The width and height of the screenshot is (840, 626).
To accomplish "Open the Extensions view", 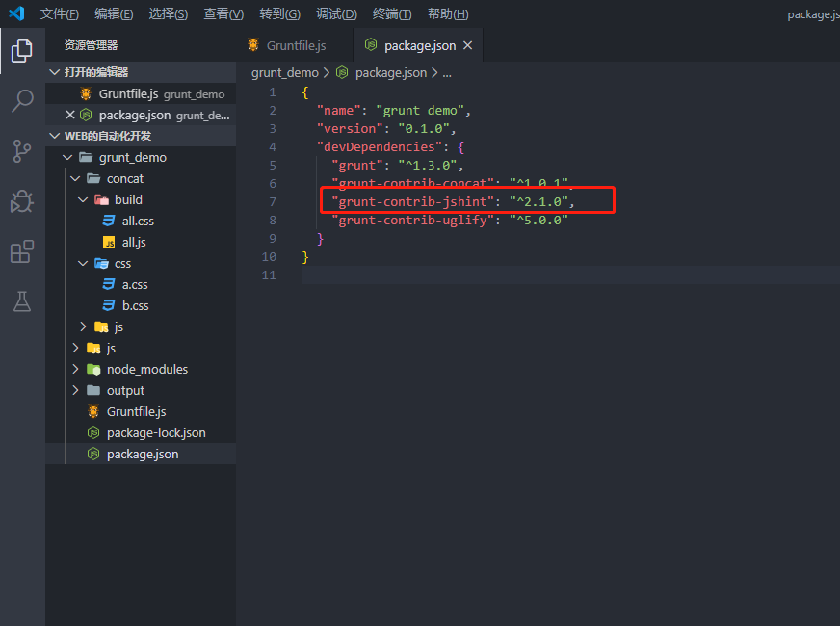I will [x=22, y=251].
